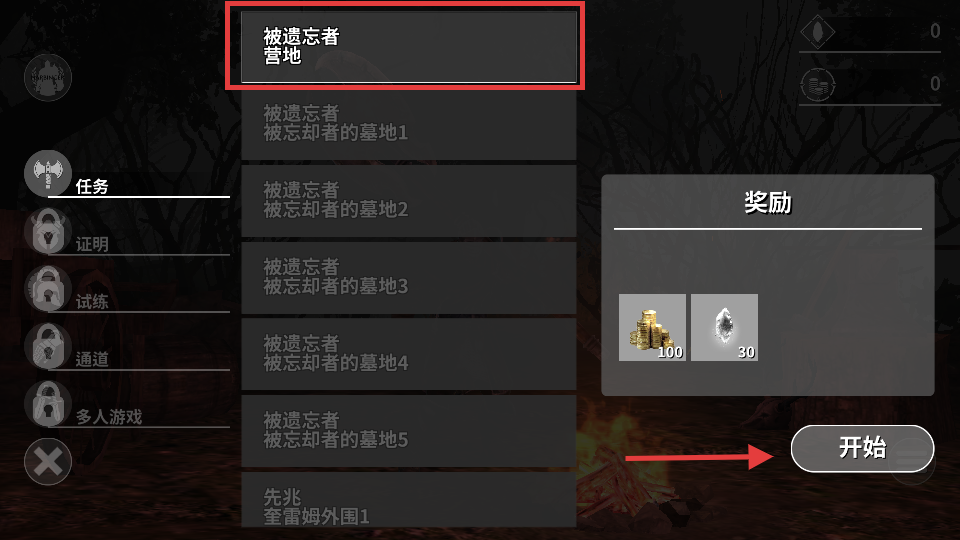
Task: Select the 被忘却者的墓地1 mission
Action: [x=409, y=124]
